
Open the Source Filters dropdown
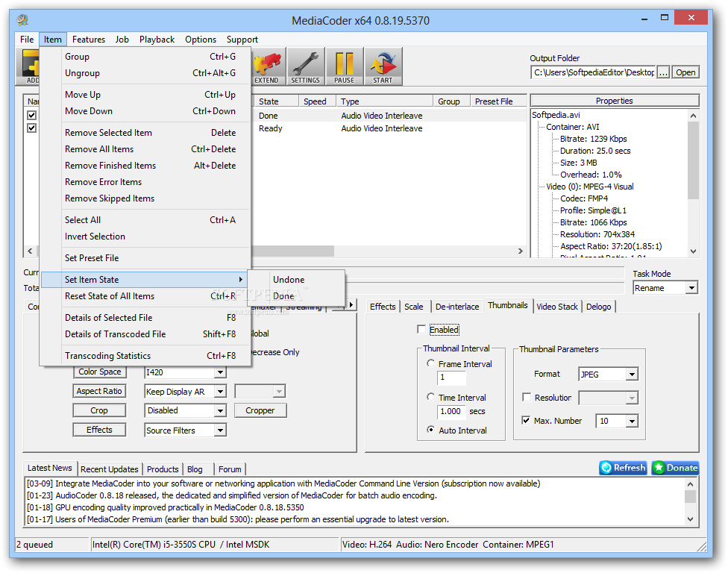221,430
